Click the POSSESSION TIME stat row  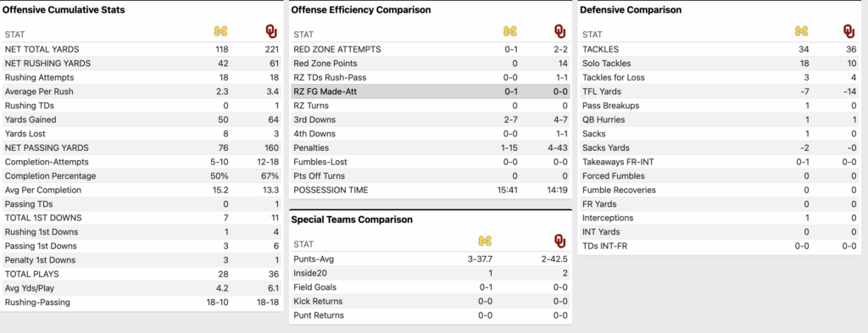[x=431, y=190]
